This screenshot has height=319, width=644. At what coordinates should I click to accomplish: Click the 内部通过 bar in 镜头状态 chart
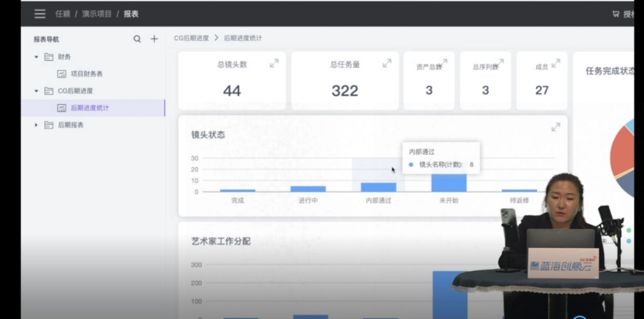(x=378, y=187)
